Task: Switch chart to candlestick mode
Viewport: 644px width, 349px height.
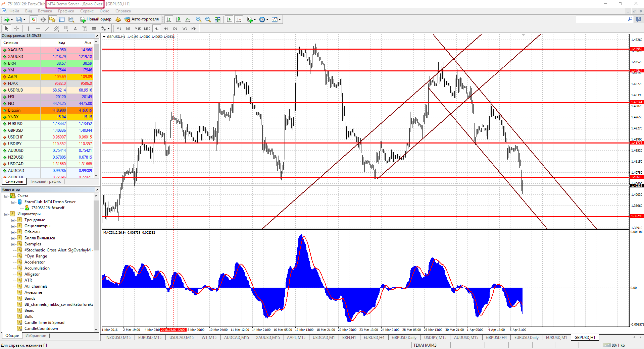Action: [178, 19]
